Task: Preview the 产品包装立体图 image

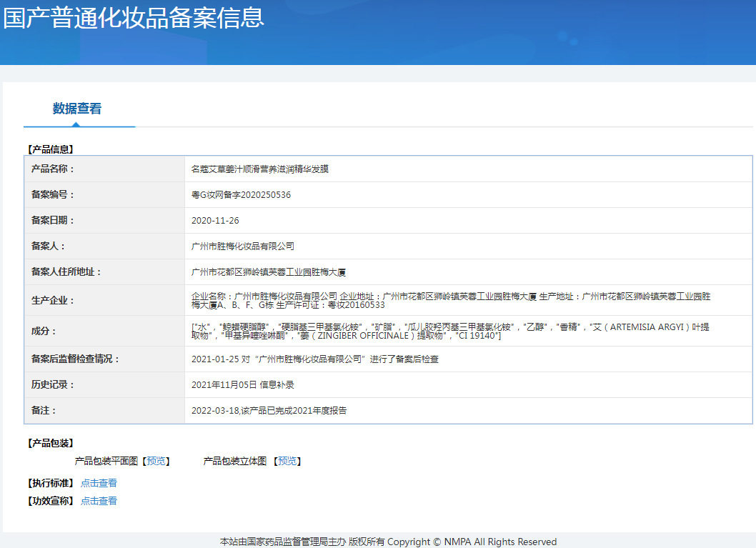Action: (287, 462)
